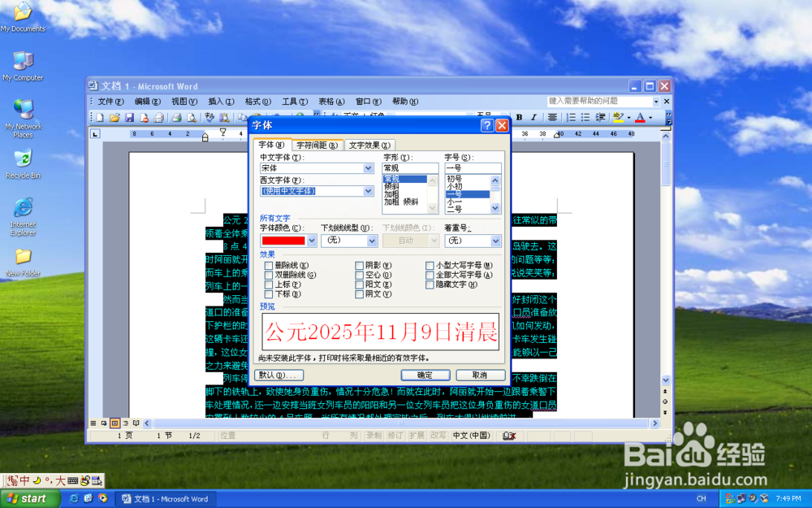This screenshot has height=508, width=812.
Task: Enable the 小型大写字母 small caps checkbox
Action: 430,266
